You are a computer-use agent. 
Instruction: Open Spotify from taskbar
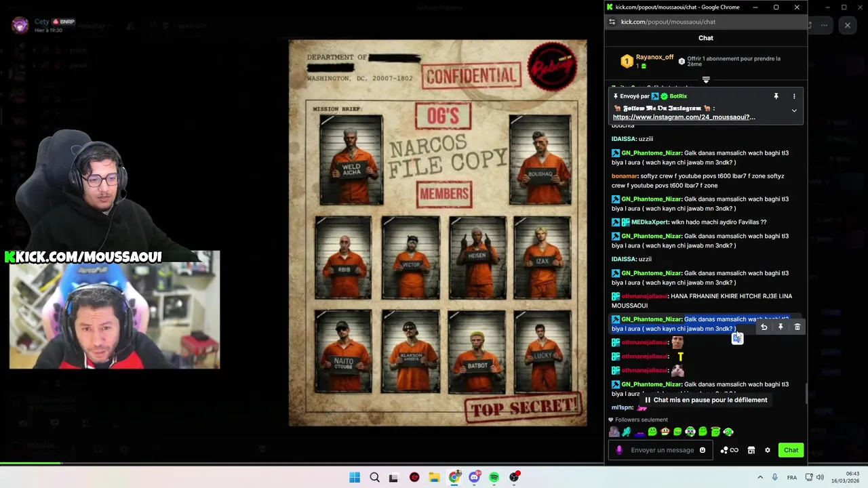(494, 477)
